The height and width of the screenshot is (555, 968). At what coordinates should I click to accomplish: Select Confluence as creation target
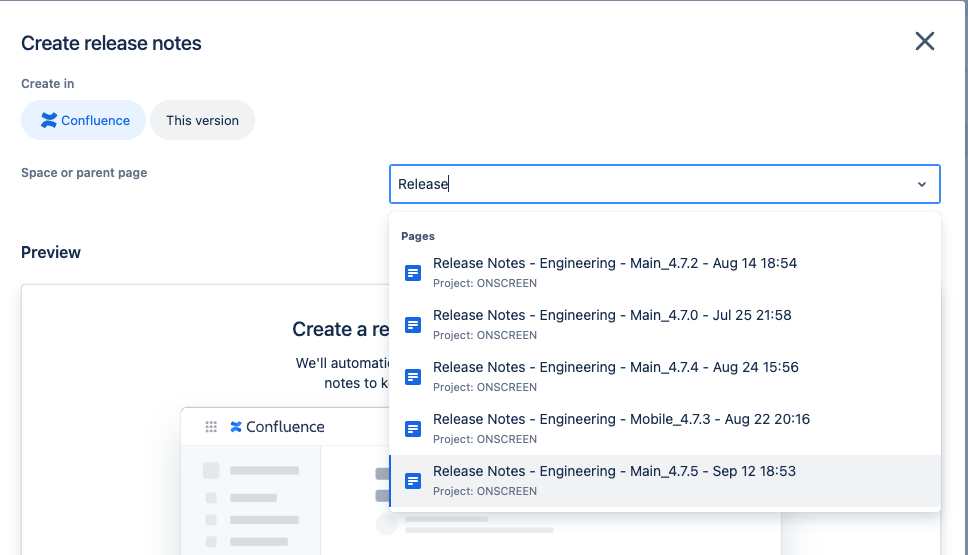[83, 120]
